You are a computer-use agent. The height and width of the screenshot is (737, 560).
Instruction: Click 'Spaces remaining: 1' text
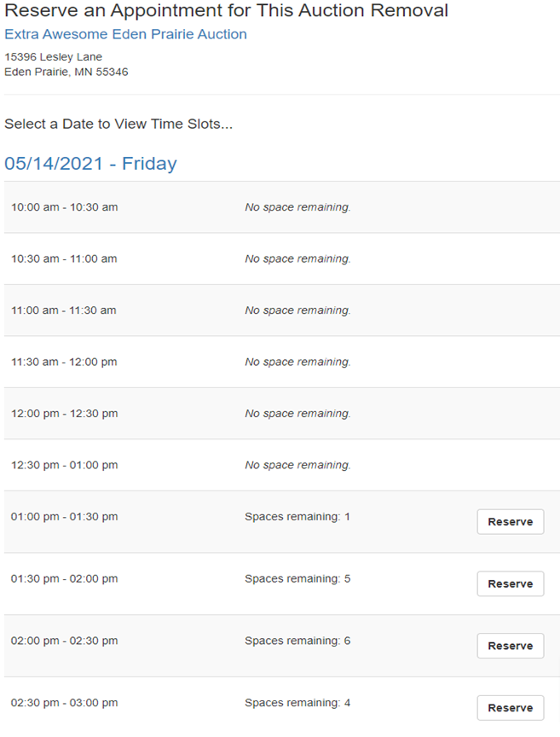pyautogui.click(x=297, y=517)
